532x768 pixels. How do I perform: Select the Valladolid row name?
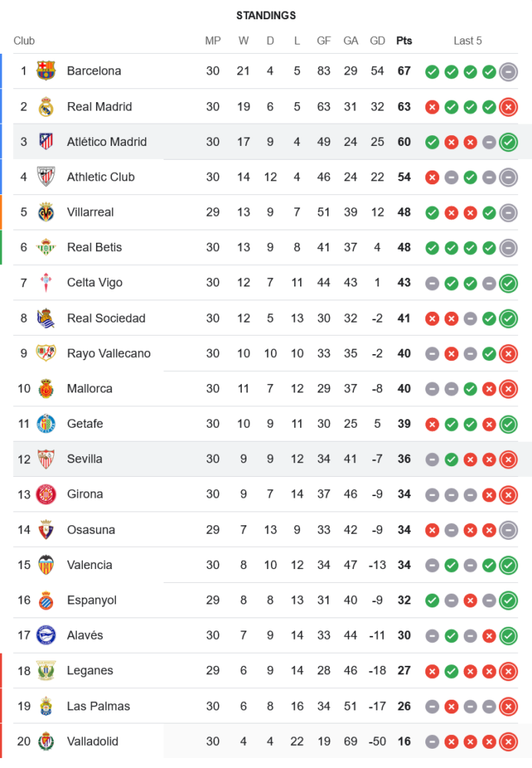pyautogui.click(x=92, y=742)
